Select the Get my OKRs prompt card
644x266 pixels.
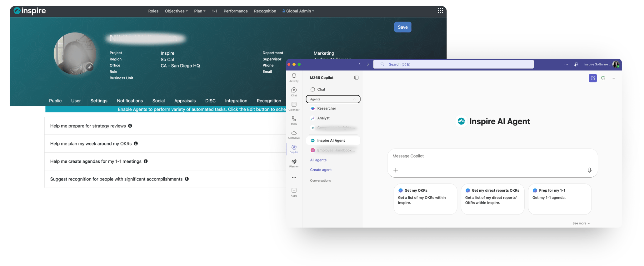tap(425, 199)
